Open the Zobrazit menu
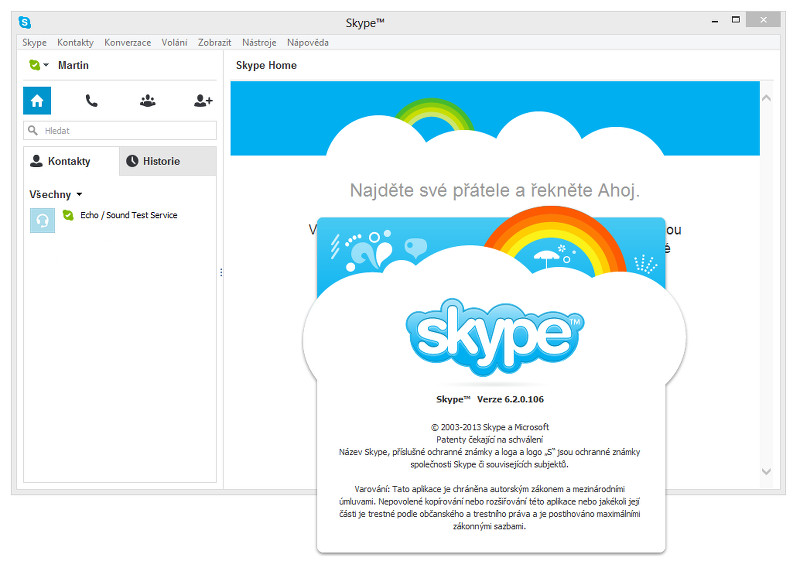Viewport: 800px width, 568px height. point(214,42)
